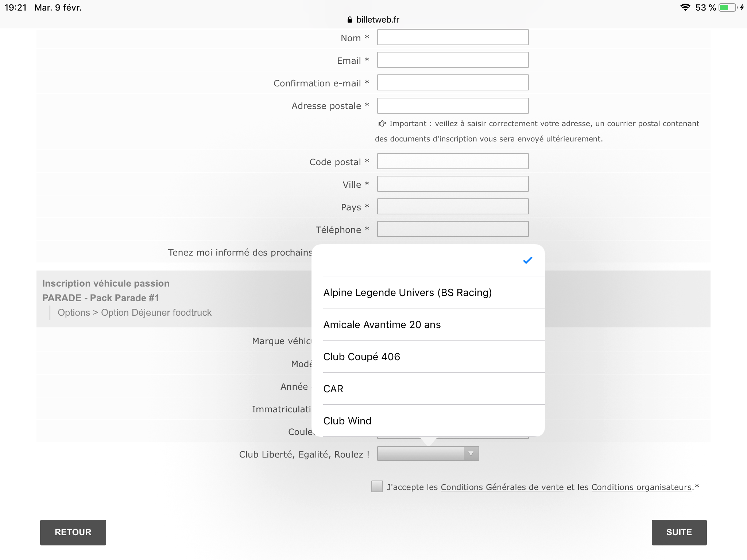This screenshot has height=560, width=747.
Task: Open the Conditions Générales de vente link
Action: (502, 487)
